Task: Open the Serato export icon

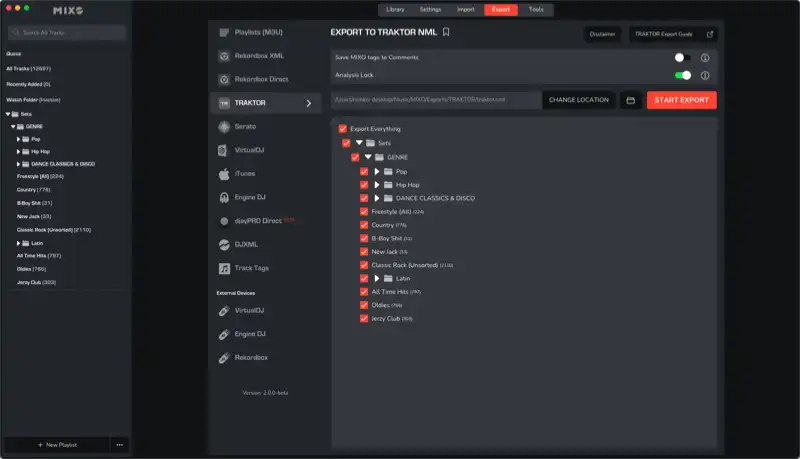Action: pyautogui.click(x=223, y=126)
